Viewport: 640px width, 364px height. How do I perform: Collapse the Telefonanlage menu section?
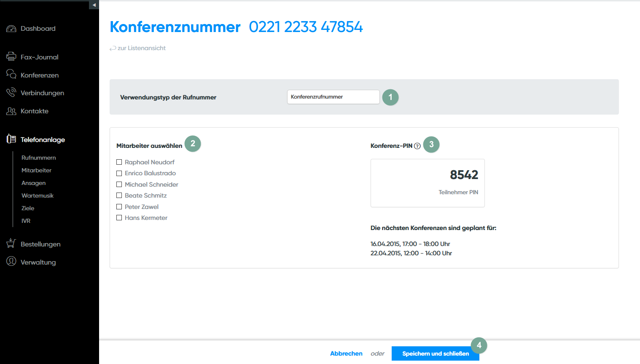42,140
